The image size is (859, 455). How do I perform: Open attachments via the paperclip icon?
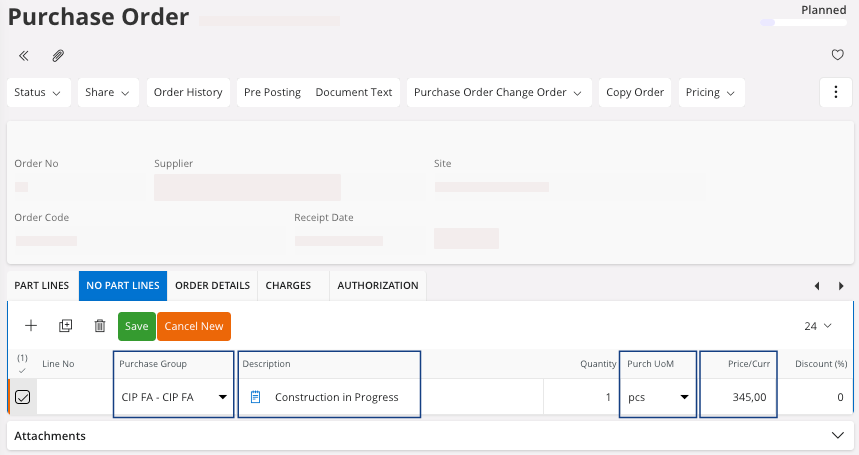pyautogui.click(x=58, y=55)
